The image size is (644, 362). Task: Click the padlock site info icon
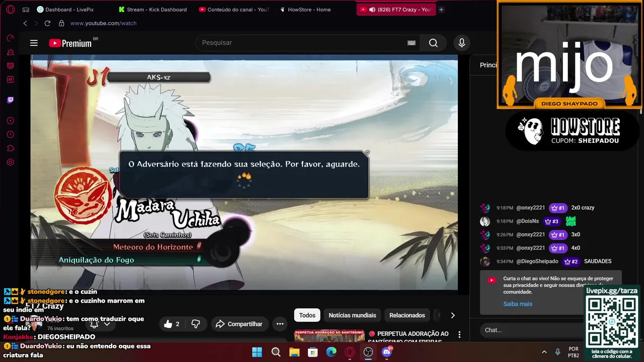tap(61, 23)
